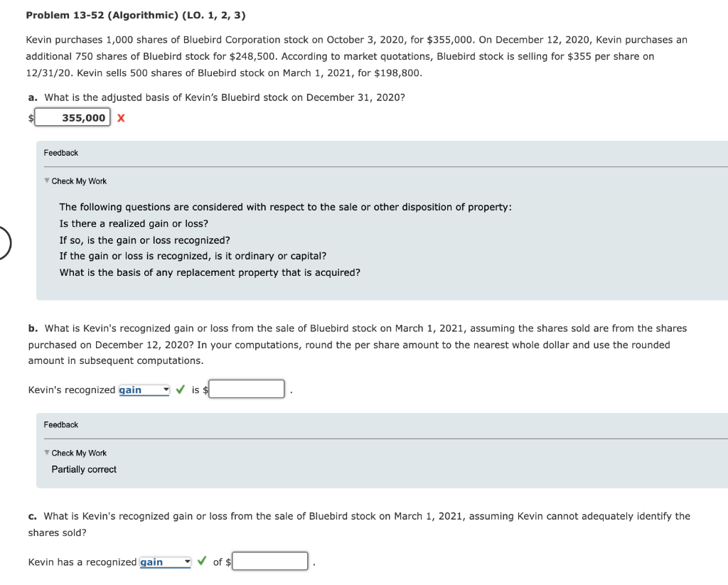This screenshot has width=728, height=585.
Task: Click the dropdown arrow on part c gain selector
Action: [x=188, y=562]
